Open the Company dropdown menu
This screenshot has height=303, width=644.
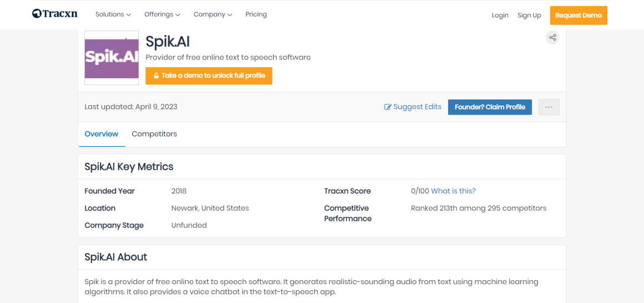tap(213, 14)
